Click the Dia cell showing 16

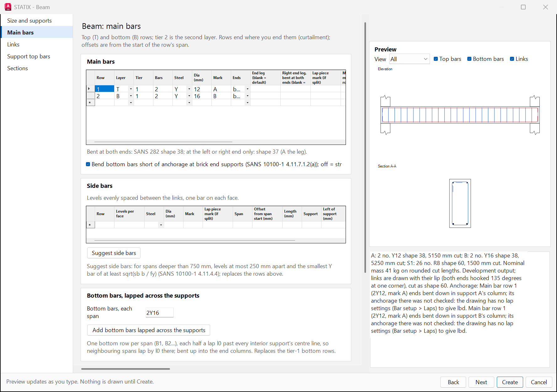click(x=202, y=96)
